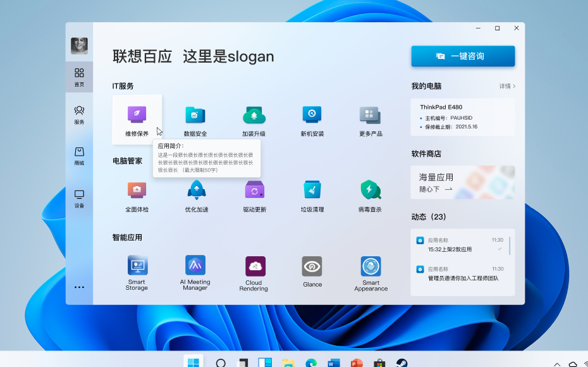588x367 pixels.
Task: Open the 海量应用 software store banner
Action: click(x=463, y=182)
